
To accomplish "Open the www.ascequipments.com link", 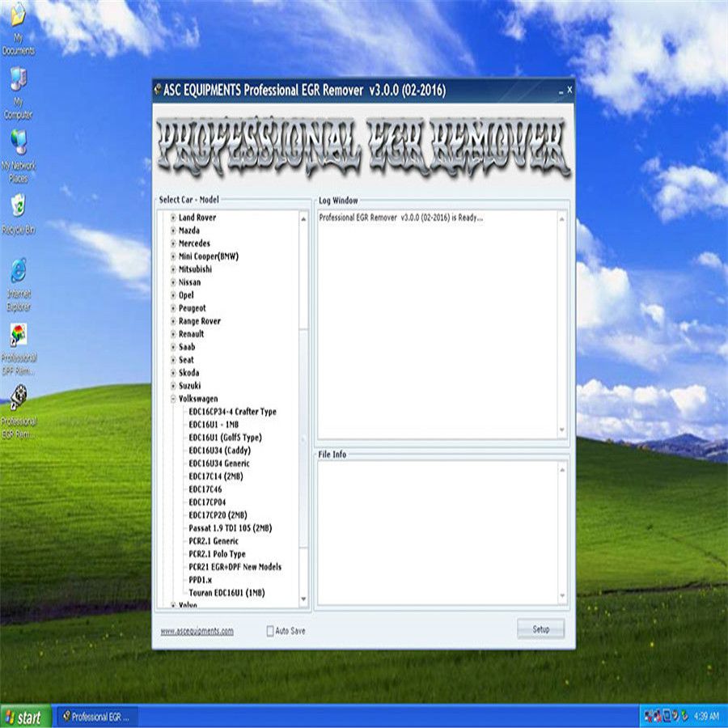I will (x=197, y=631).
